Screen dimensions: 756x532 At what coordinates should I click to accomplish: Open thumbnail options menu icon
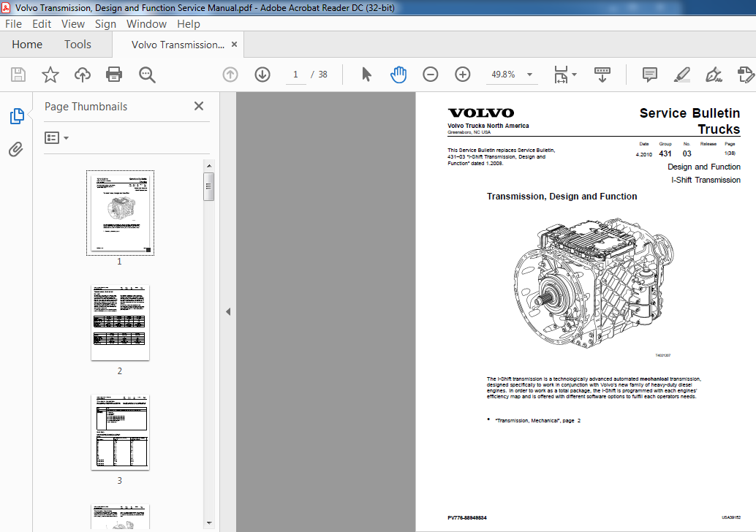click(x=56, y=138)
